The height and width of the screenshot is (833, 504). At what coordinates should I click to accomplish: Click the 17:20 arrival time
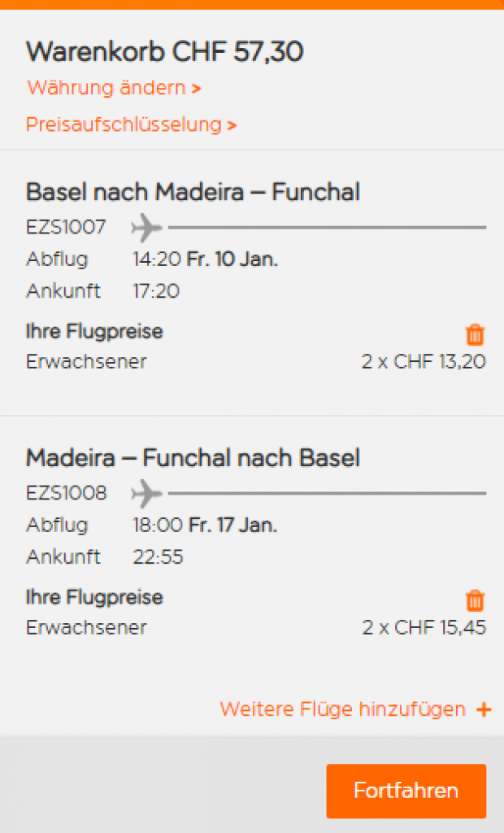tap(156, 290)
